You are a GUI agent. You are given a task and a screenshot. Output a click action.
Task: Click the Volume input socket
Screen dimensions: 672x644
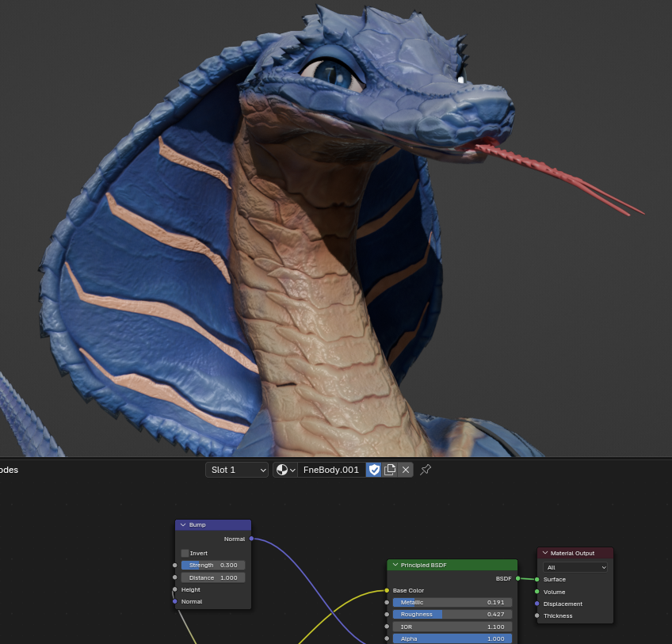537,592
